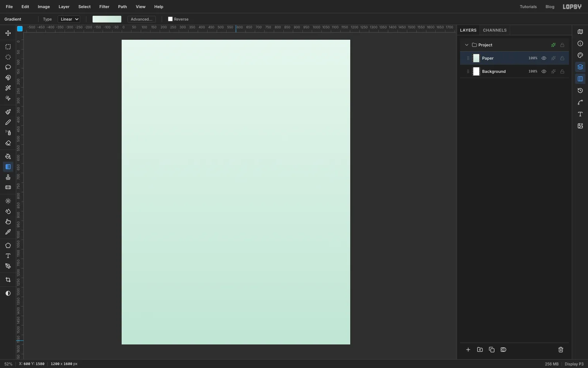588x368 pixels.
Task: Lock the Paper layer
Action: click(x=562, y=58)
